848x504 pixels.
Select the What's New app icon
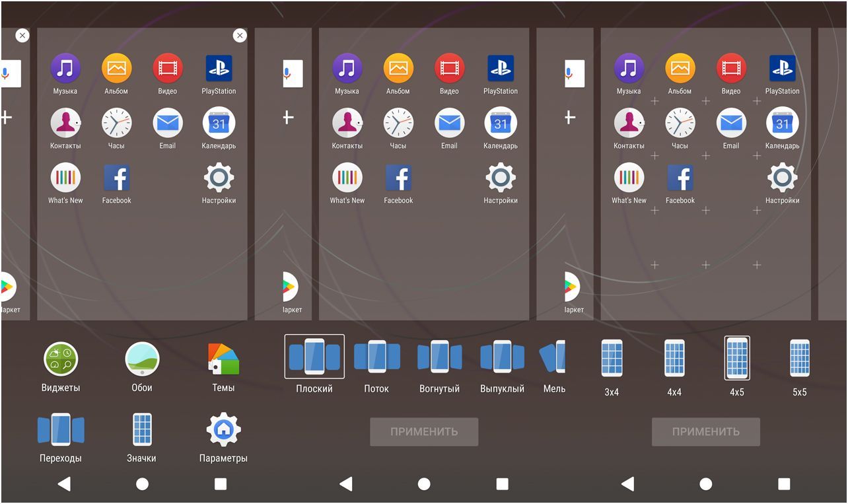(x=65, y=176)
